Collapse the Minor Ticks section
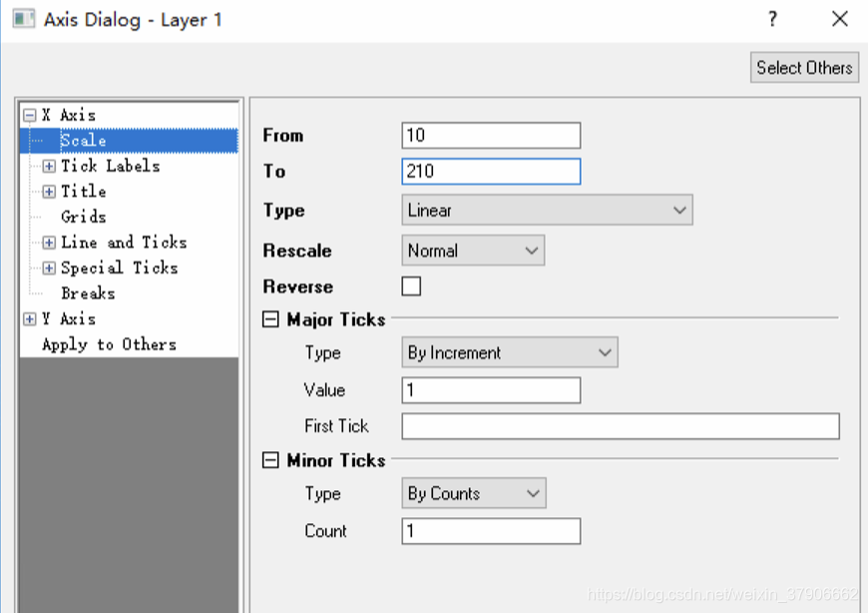The width and height of the screenshot is (868, 613). click(270, 460)
